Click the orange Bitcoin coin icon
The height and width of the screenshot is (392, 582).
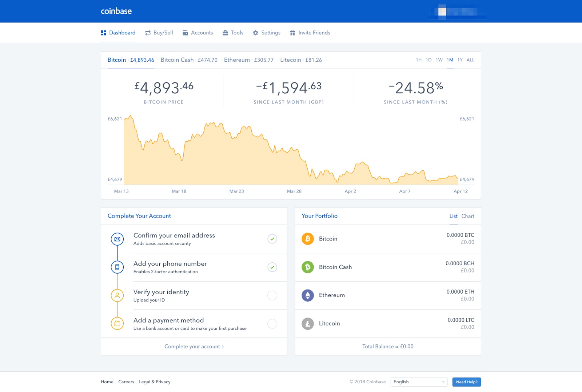pyautogui.click(x=308, y=239)
